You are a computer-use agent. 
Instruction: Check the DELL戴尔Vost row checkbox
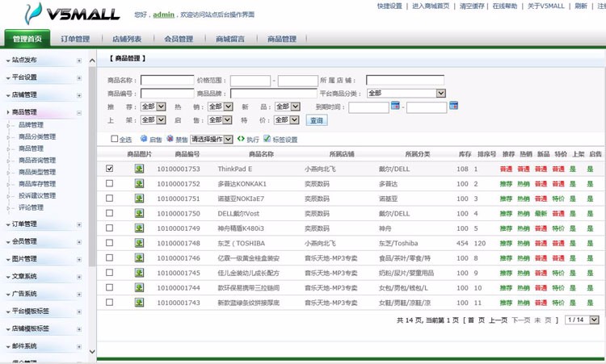click(109, 213)
